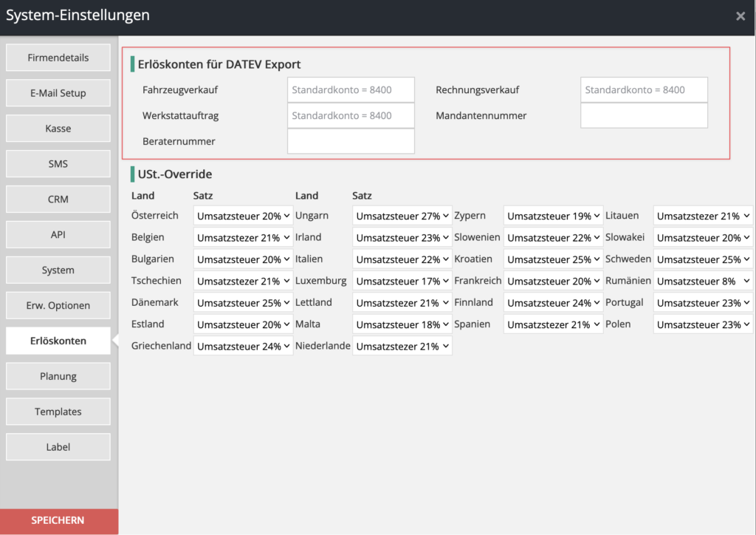The height and width of the screenshot is (535, 756).
Task: Open the Firmendetails settings section
Action: point(58,57)
